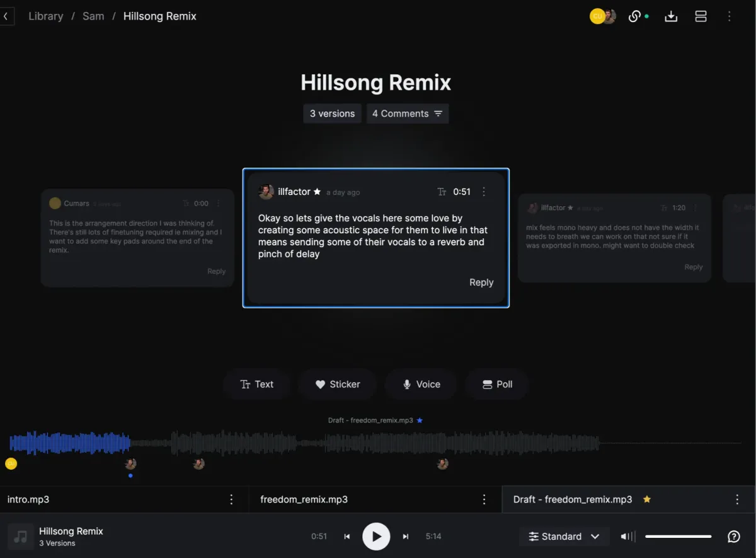This screenshot has height=558, width=756.
Task: Select the Cumars comment card at 0:00
Action: (x=137, y=238)
